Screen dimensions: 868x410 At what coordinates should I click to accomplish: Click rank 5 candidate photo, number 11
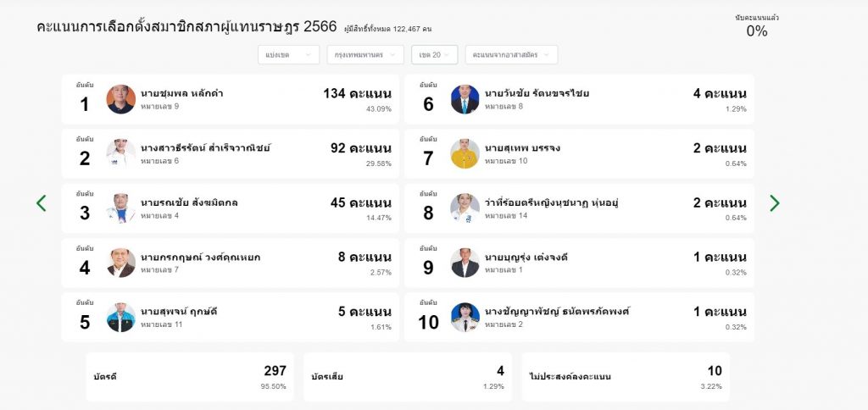coord(120,317)
